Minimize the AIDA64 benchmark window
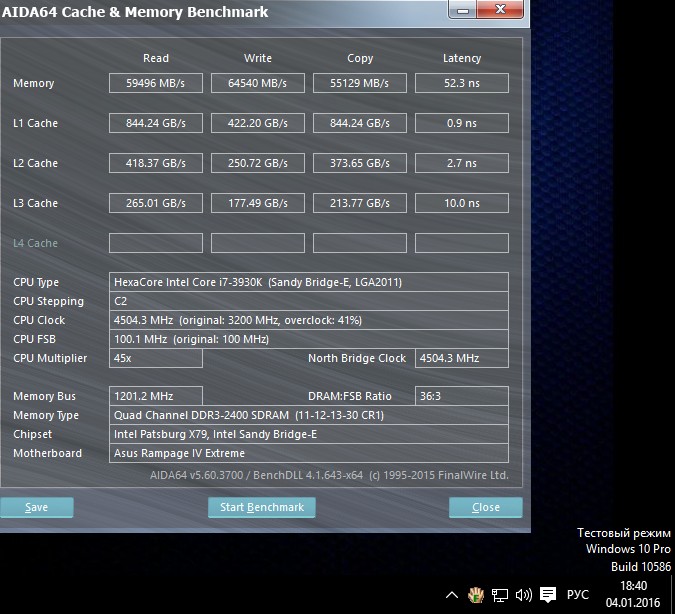Image resolution: width=675 pixels, height=614 pixels. click(463, 9)
